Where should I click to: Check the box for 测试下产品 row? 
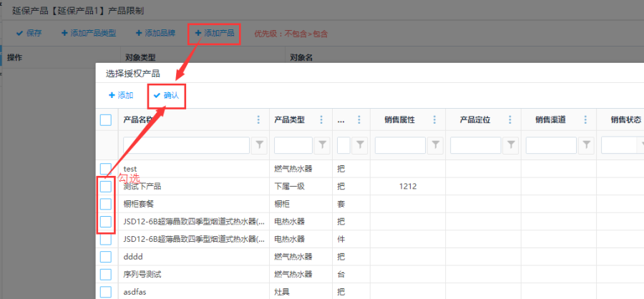pos(106,187)
